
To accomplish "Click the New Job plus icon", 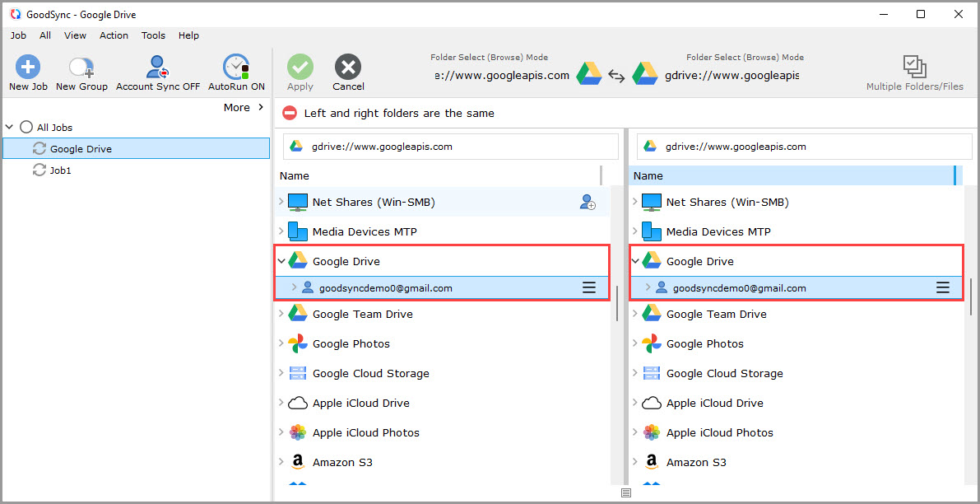I will (x=28, y=68).
